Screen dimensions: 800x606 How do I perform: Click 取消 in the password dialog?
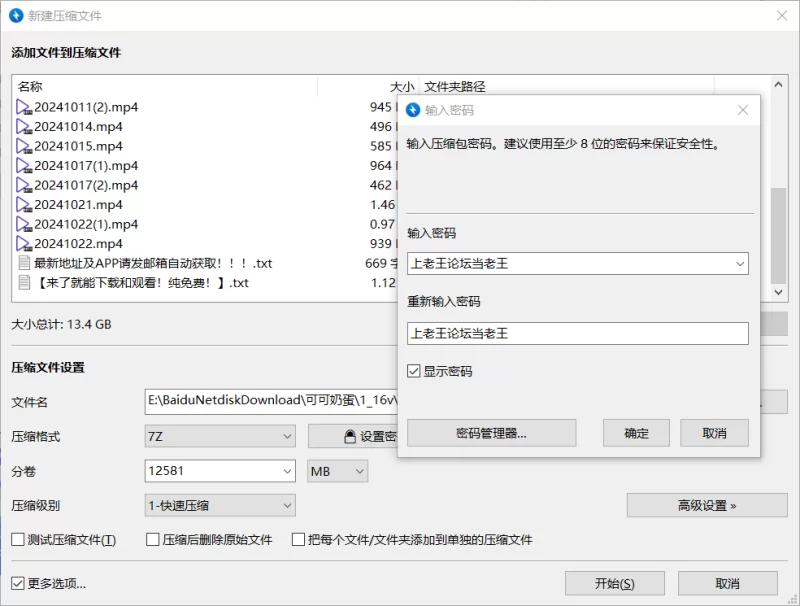[714, 434]
